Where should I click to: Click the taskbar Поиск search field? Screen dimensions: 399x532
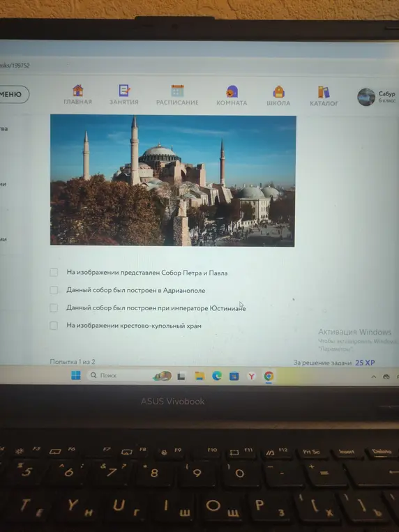click(x=129, y=376)
